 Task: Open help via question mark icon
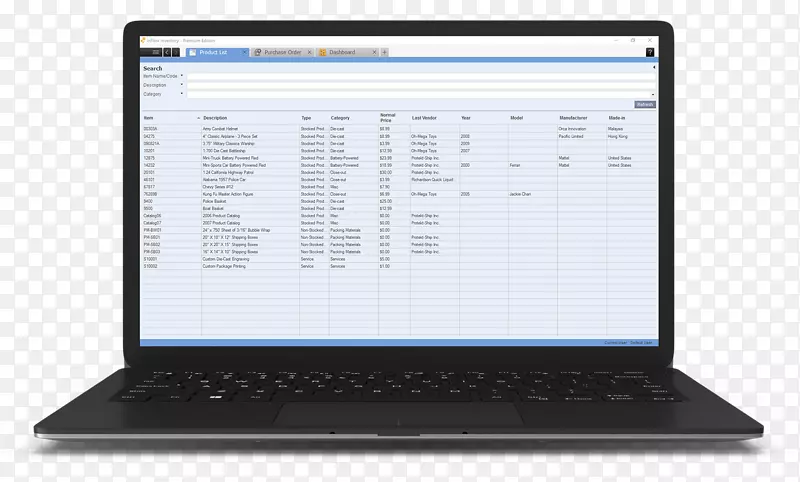[650, 52]
